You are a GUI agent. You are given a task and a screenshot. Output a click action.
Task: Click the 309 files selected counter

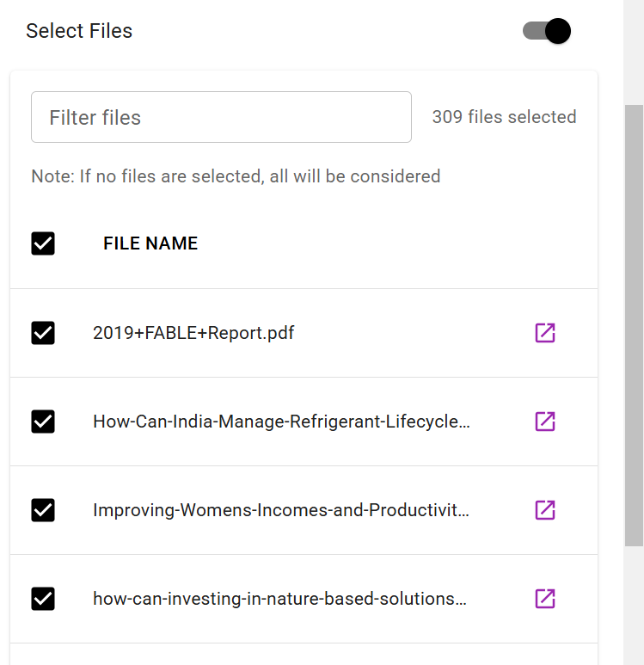point(504,117)
